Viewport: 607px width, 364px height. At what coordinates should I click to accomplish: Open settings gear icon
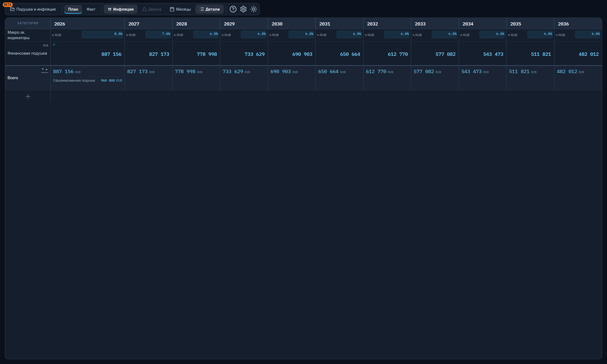tap(243, 9)
